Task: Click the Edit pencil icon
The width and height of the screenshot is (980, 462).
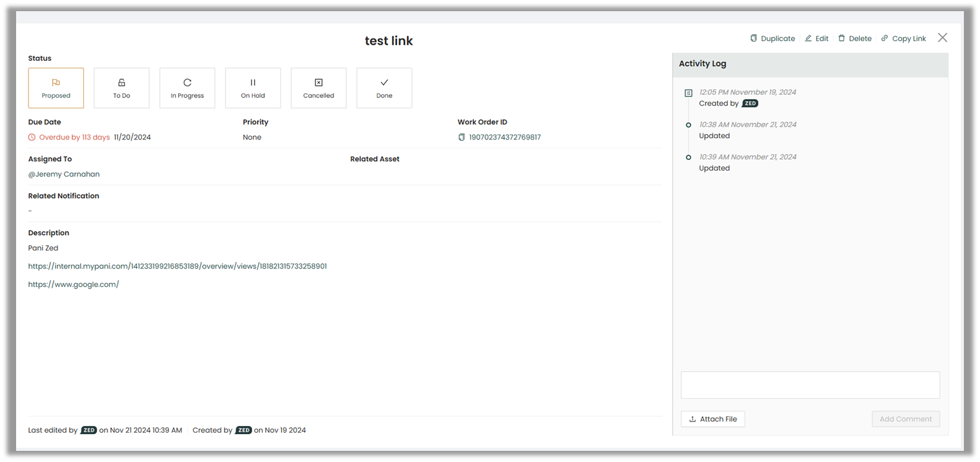Action: [x=808, y=38]
